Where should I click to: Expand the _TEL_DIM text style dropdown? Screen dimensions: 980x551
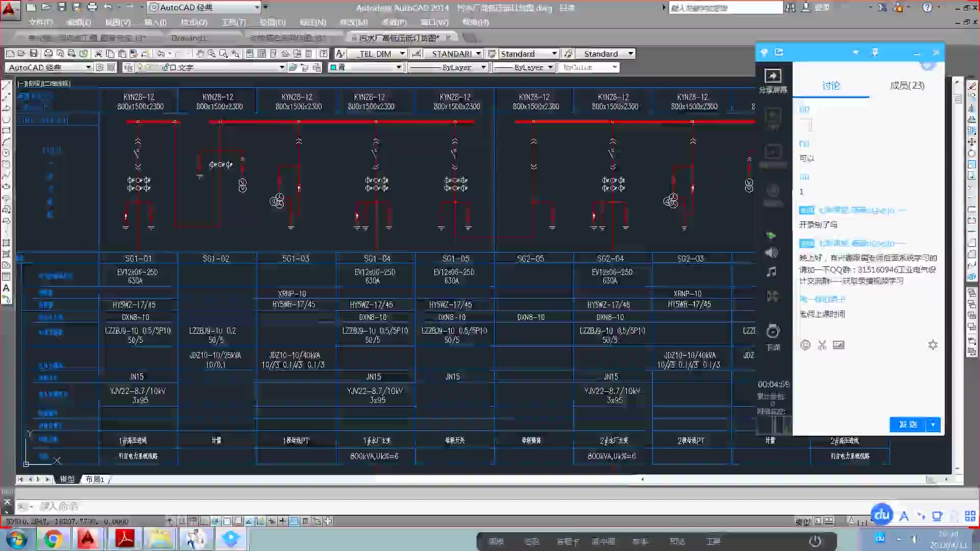[x=402, y=54]
